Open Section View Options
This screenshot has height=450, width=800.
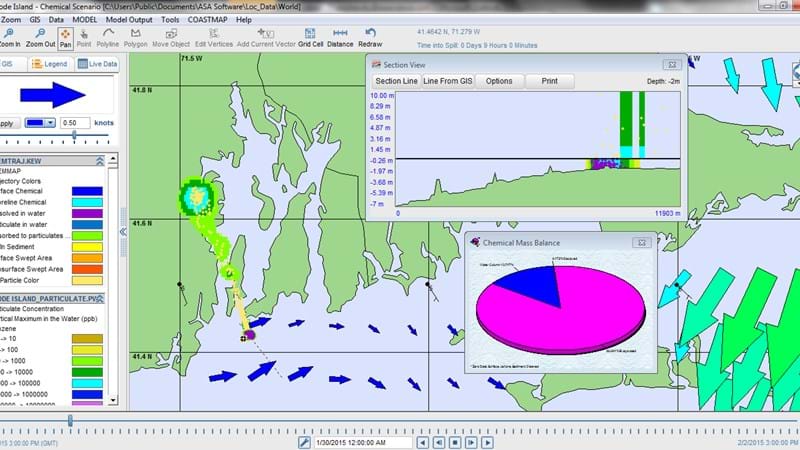(x=499, y=81)
